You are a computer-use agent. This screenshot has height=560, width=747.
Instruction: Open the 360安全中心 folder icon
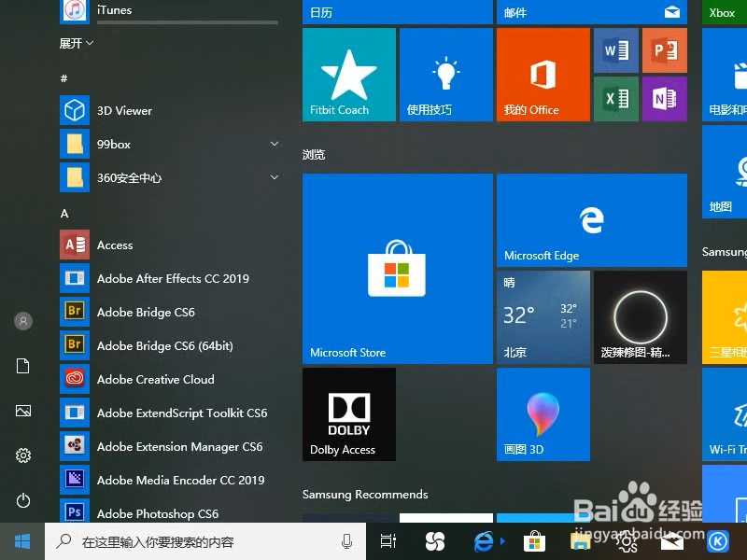(x=75, y=177)
